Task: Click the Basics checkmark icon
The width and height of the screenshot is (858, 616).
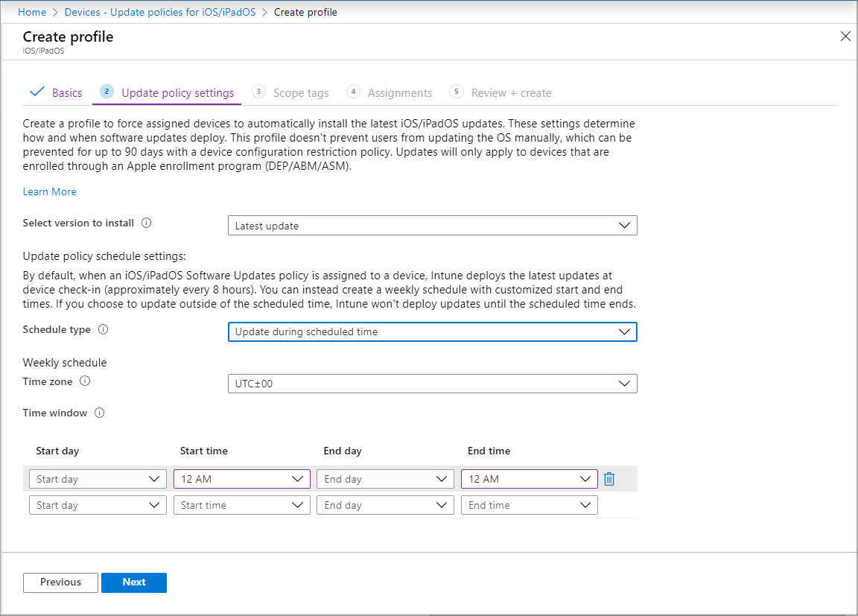Action: (36, 92)
